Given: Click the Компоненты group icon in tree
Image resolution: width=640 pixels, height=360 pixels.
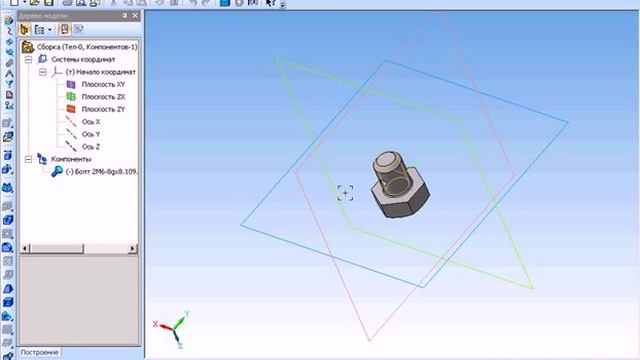Looking at the screenshot, I should tap(42, 159).
